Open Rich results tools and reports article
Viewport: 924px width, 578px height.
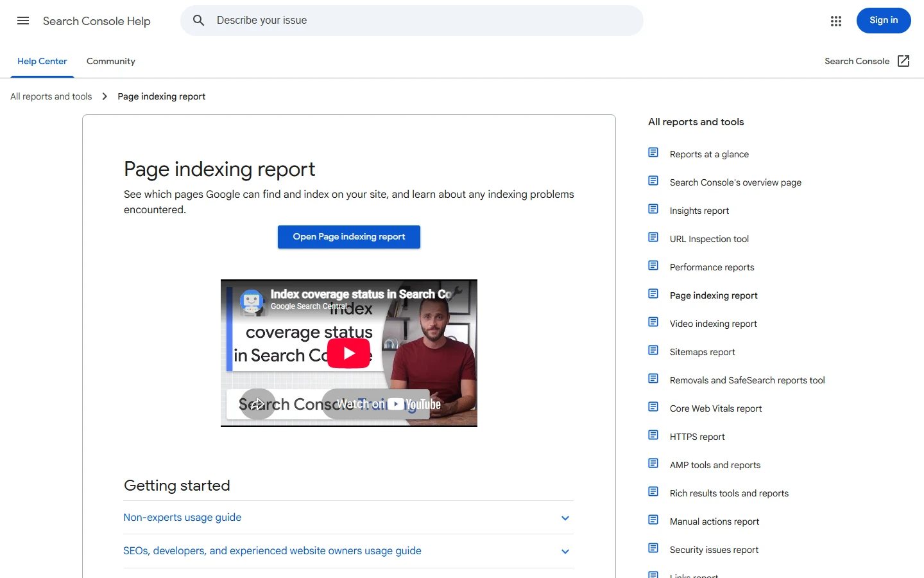pos(730,493)
